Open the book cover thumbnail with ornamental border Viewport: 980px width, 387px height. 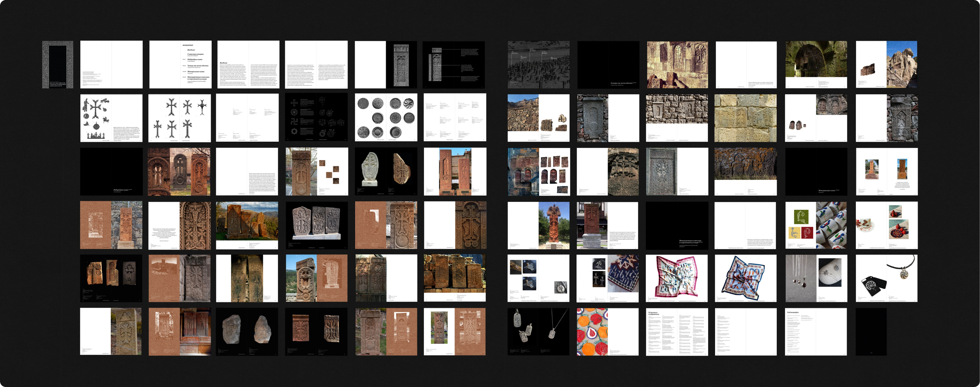click(x=58, y=65)
